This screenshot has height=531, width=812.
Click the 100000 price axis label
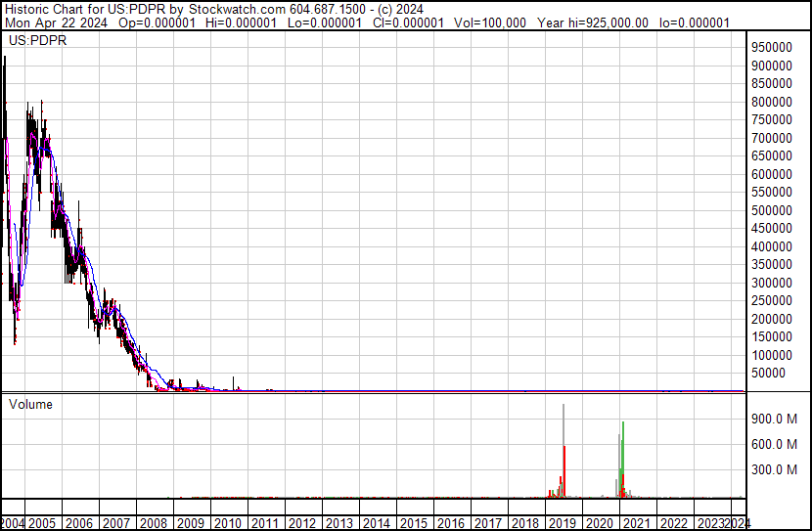coord(772,356)
